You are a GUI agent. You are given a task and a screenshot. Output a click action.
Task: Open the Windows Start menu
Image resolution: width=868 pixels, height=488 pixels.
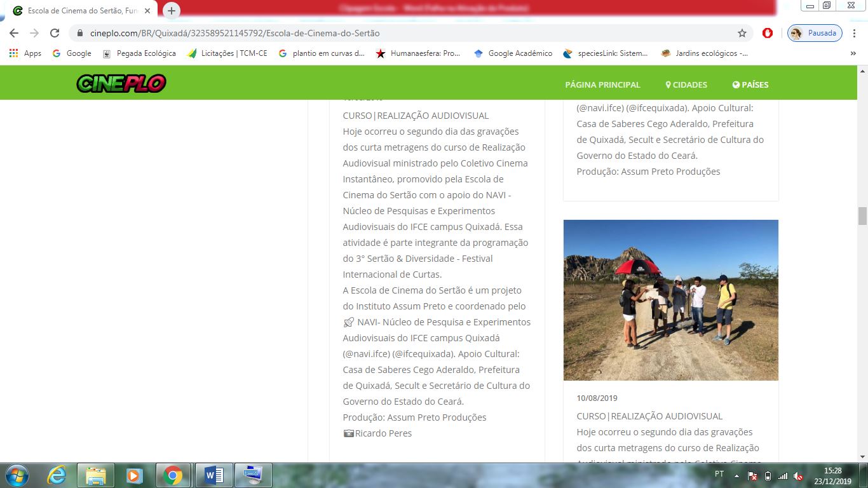(16, 475)
